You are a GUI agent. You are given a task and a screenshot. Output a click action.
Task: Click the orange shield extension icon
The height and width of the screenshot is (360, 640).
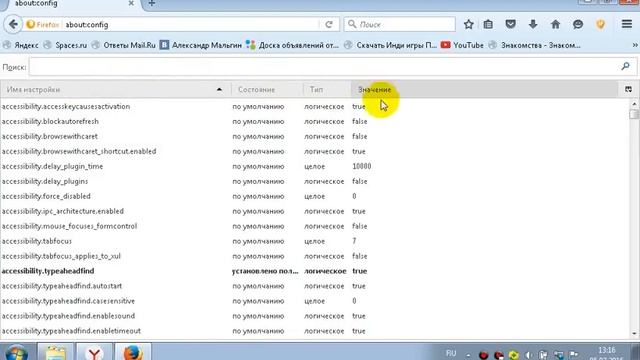tap(600, 24)
